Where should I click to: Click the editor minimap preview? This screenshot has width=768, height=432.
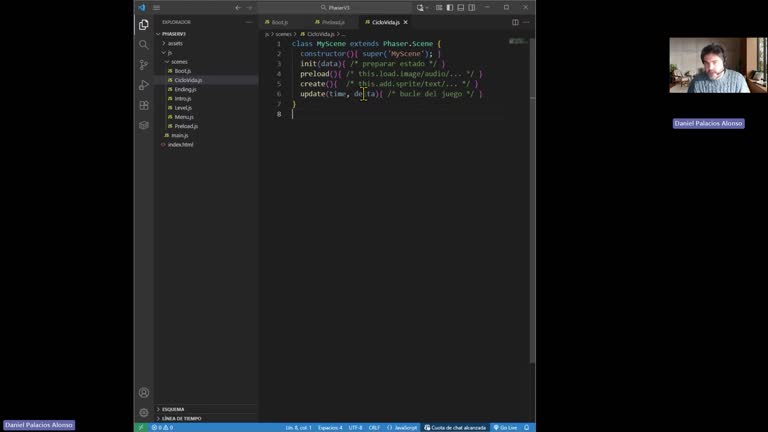tap(517, 41)
